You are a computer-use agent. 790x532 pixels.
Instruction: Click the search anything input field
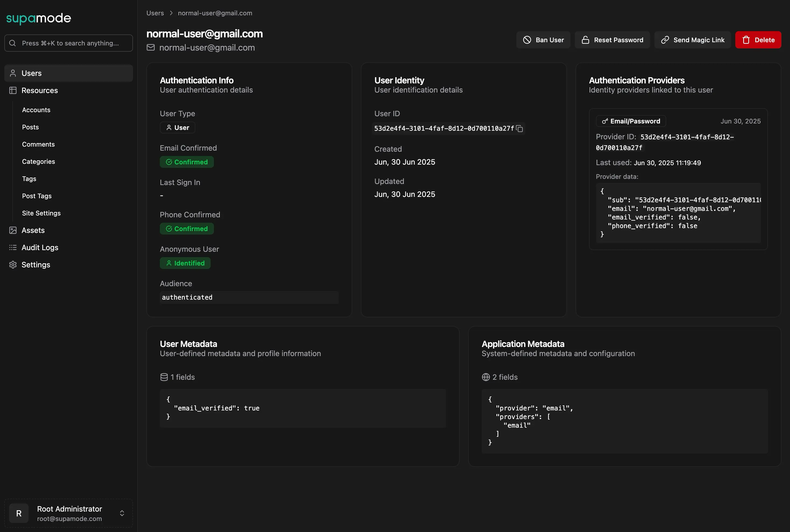click(x=68, y=43)
